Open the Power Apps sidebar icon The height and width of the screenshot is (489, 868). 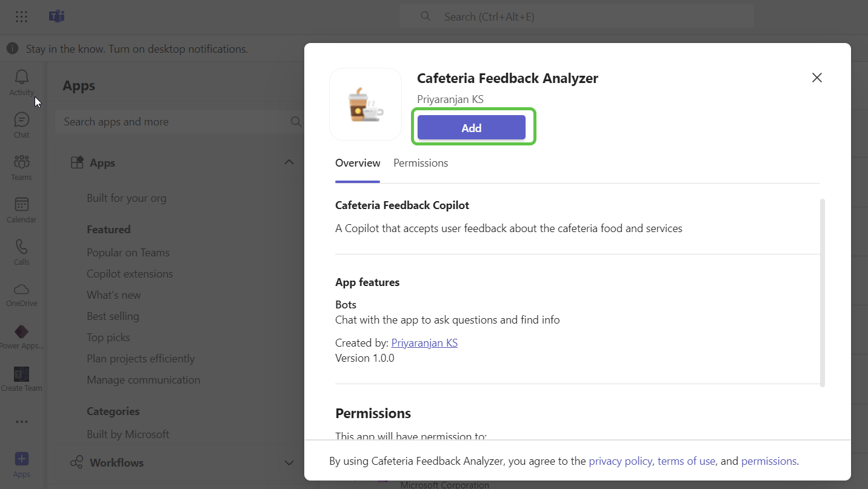pos(22,332)
